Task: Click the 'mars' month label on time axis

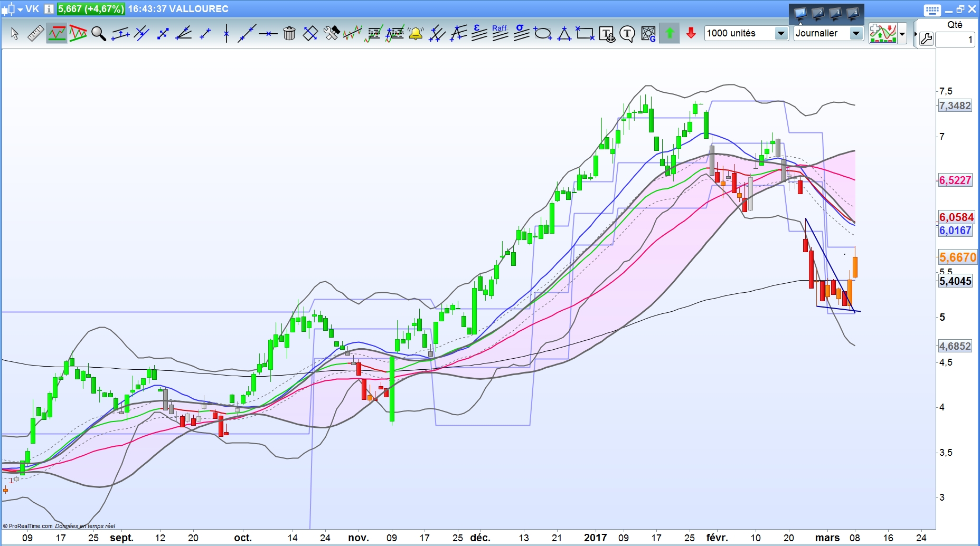Action: 827,538
